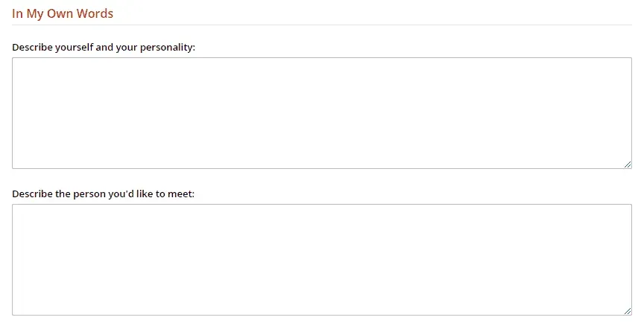Click inside the personality description text area
Image resolution: width=644 pixels, height=326 pixels.
pos(321,113)
